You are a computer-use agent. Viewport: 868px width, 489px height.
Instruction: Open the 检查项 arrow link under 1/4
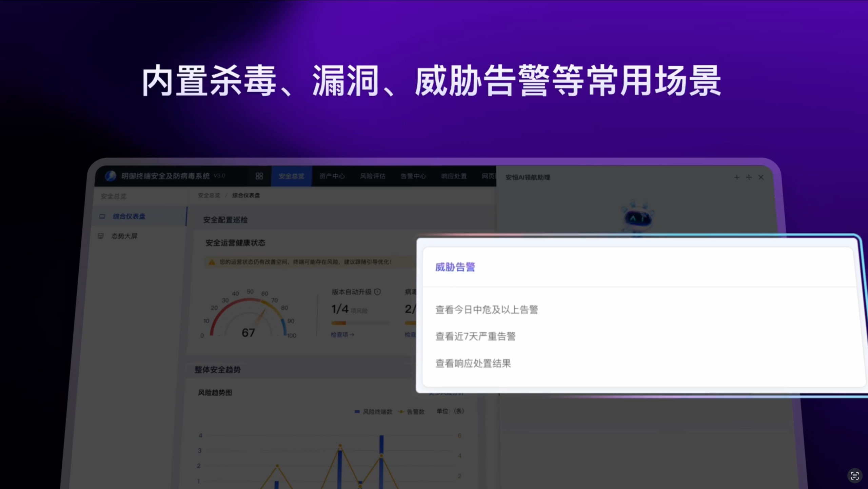coord(342,335)
